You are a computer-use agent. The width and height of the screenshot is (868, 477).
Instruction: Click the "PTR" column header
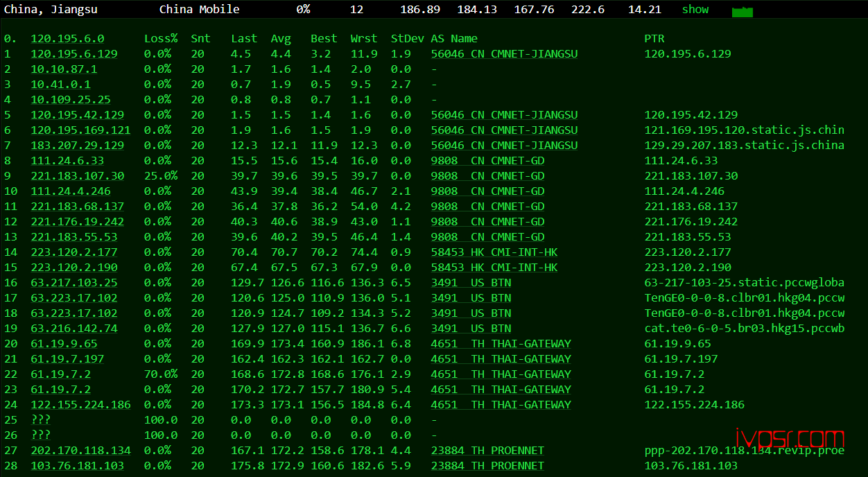pyautogui.click(x=654, y=39)
